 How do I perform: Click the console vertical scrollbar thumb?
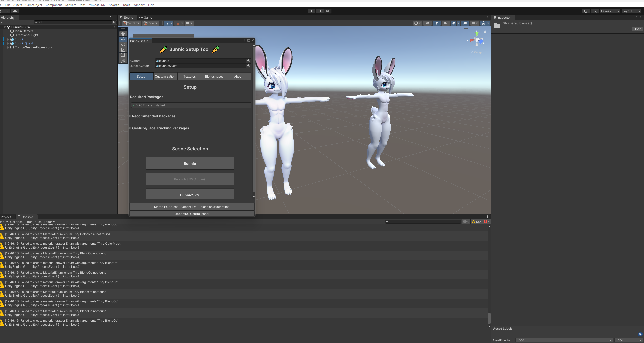pyautogui.click(x=489, y=318)
